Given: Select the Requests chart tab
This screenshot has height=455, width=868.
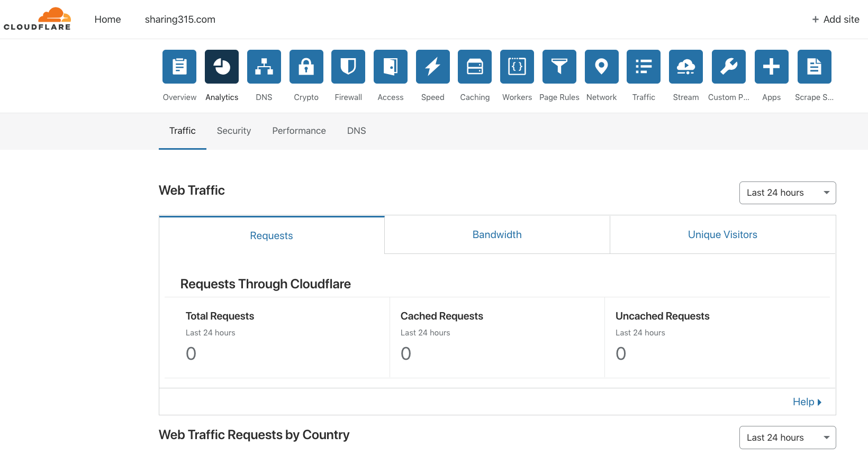Looking at the screenshot, I should (x=272, y=235).
